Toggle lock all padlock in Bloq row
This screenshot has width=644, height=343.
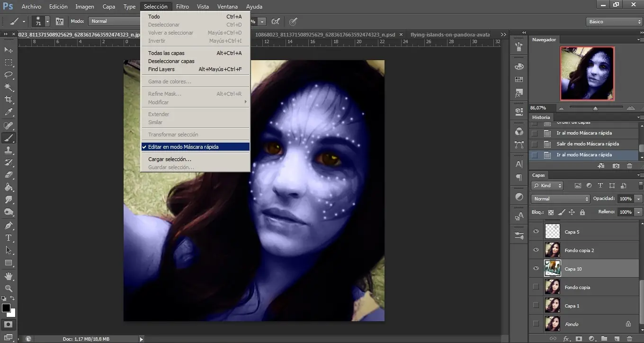(582, 212)
